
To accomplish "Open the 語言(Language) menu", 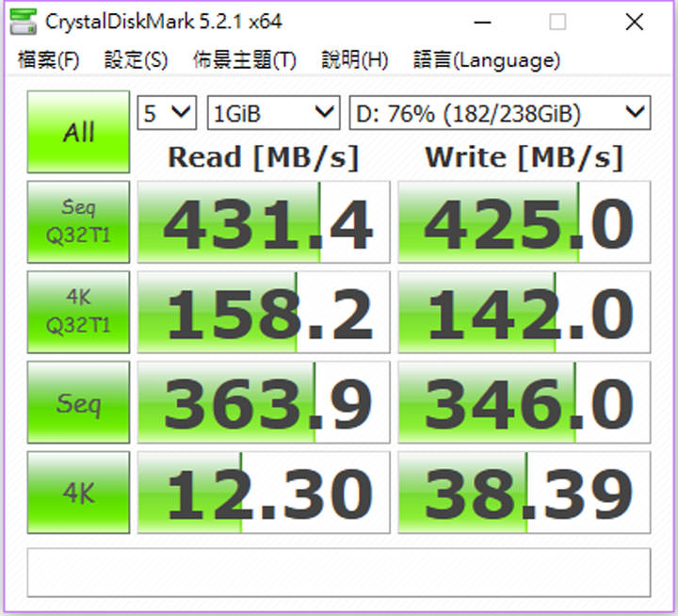I will coord(487,59).
